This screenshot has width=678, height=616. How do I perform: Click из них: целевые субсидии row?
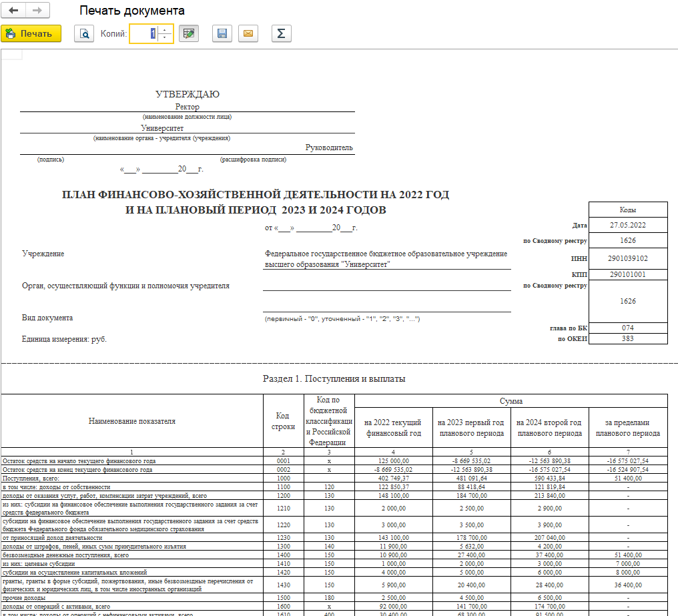point(132,564)
